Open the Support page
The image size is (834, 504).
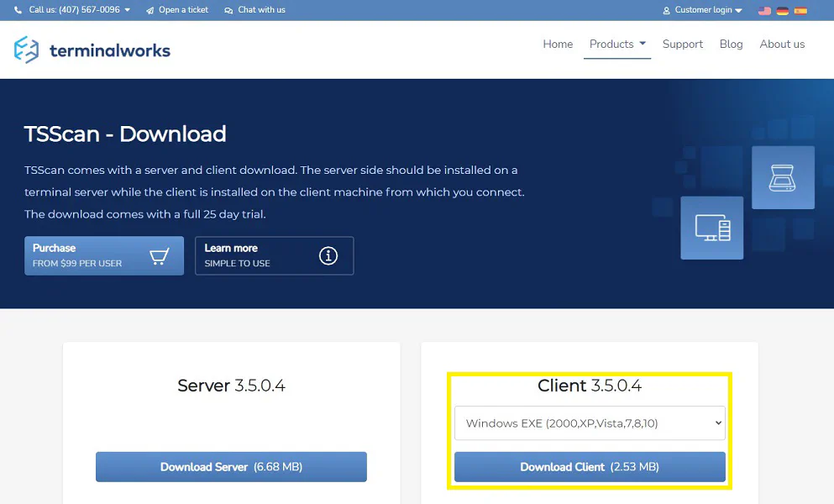683,45
